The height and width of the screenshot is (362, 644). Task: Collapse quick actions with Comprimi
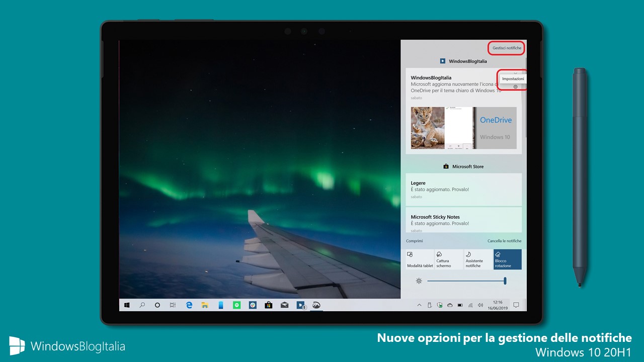click(x=415, y=241)
